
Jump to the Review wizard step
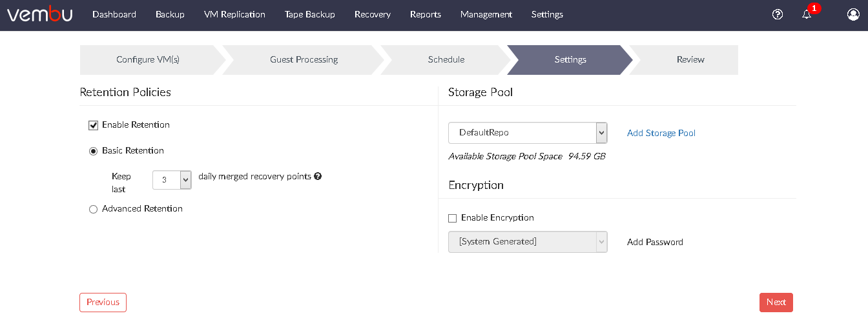(690, 59)
